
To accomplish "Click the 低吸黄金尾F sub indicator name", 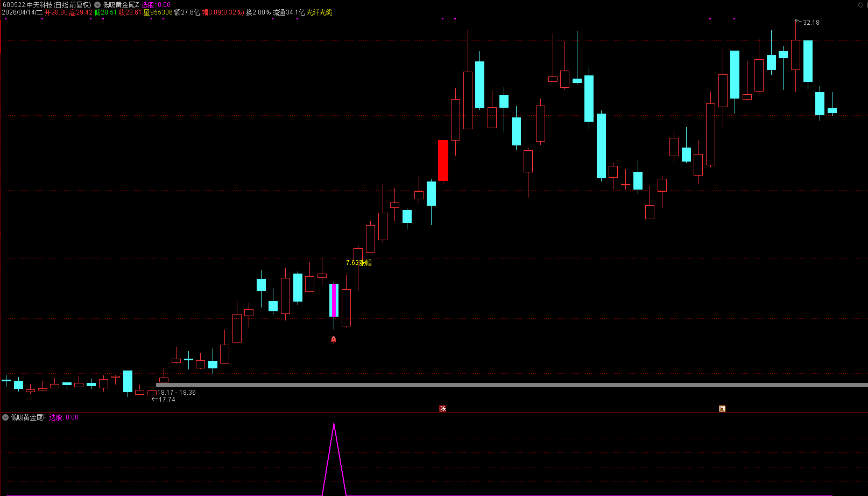I will (x=29, y=417).
